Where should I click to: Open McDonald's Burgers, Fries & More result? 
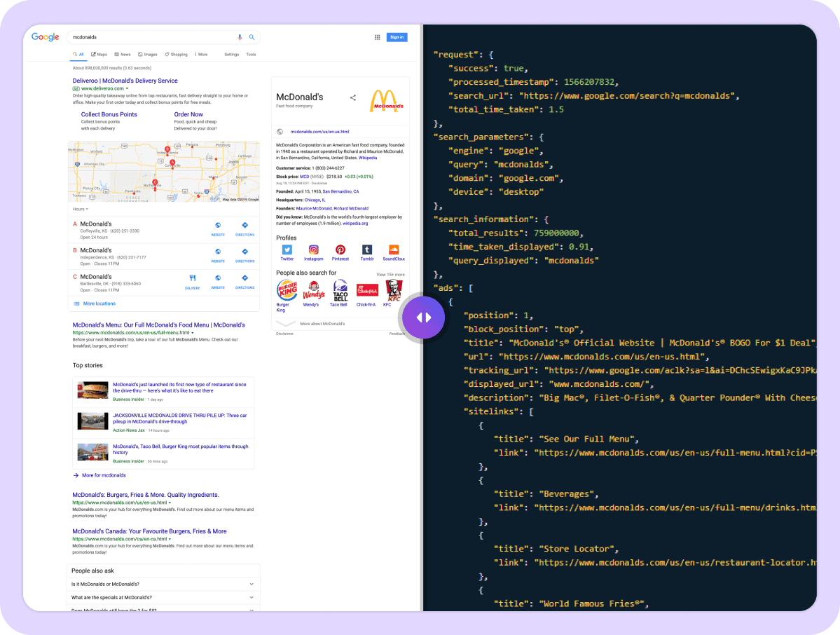tap(146, 495)
